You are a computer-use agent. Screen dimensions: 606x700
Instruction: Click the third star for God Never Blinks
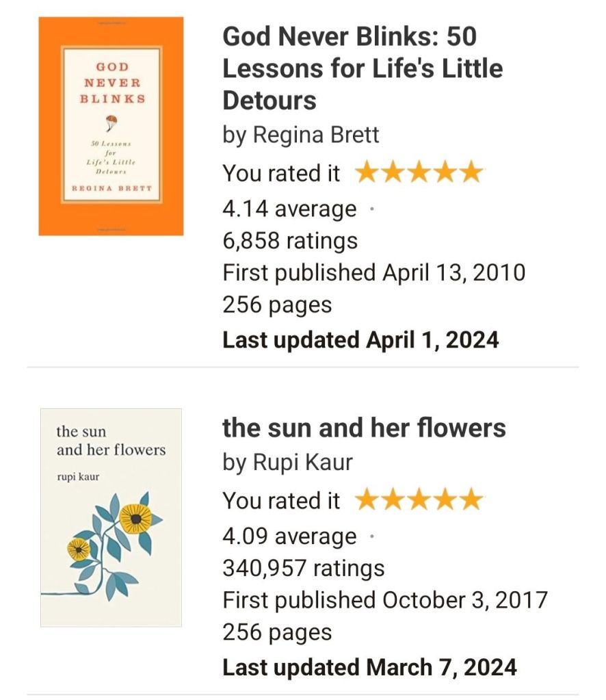click(419, 173)
